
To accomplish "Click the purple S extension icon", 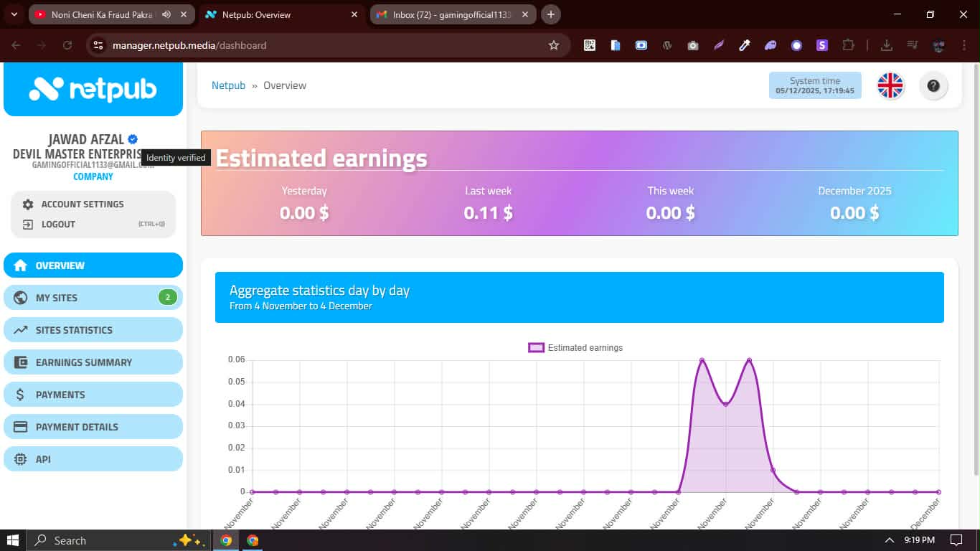I will pyautogui.click(x=822, y=45).
